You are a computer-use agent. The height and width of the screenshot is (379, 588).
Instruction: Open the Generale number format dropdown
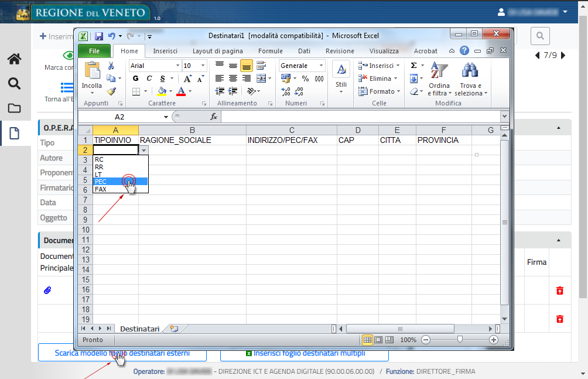tap(321, 66)
